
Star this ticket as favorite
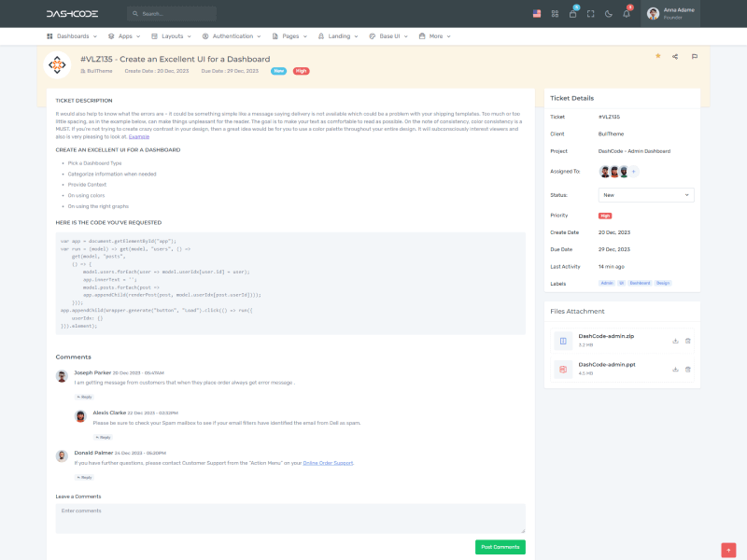(657, 56)
